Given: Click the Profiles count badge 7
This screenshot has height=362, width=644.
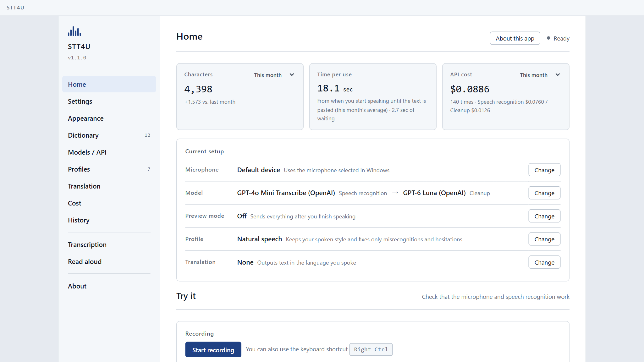Looking at the screenshot, I should (x=149, y=169).
